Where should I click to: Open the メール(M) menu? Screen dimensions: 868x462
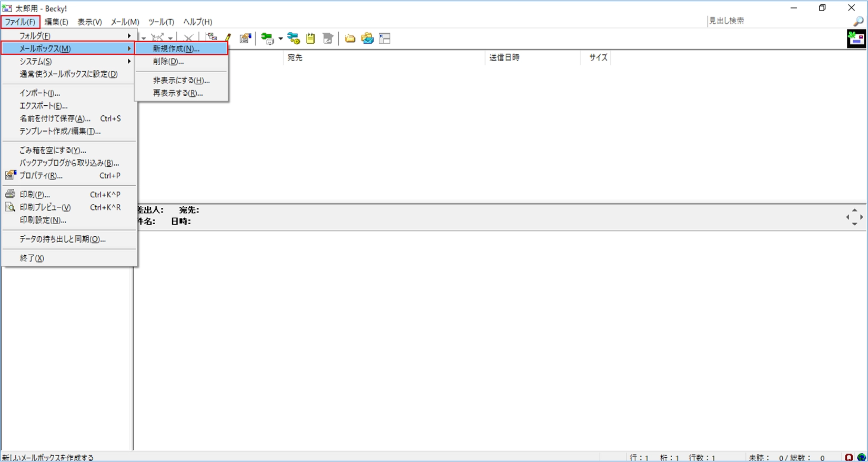[125, 22]
